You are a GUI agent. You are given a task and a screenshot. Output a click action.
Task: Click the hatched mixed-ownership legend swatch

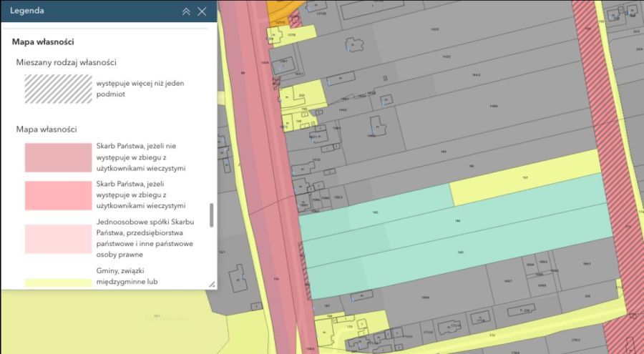pos(58,89)
